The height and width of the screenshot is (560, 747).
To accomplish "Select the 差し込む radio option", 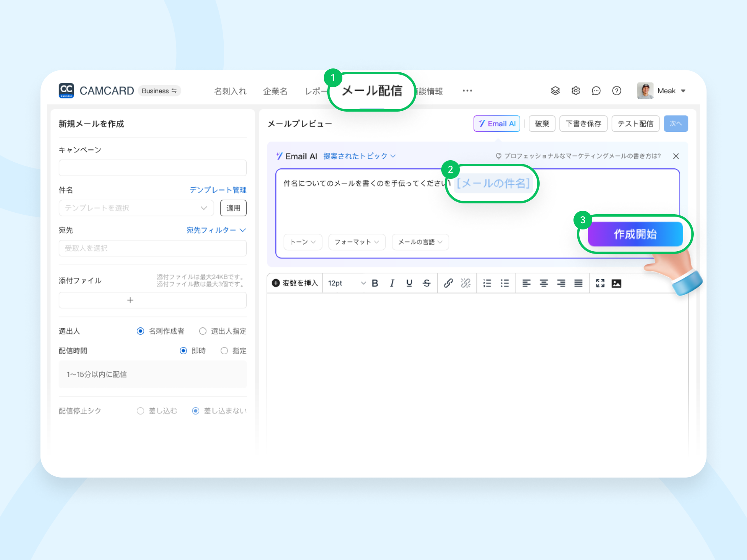I will [140, 411].
